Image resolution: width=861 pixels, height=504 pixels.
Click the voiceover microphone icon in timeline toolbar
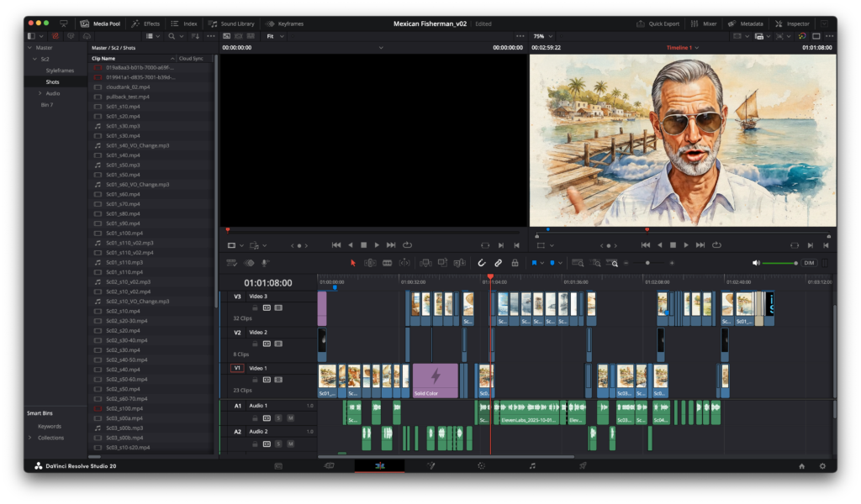[265, 263]
